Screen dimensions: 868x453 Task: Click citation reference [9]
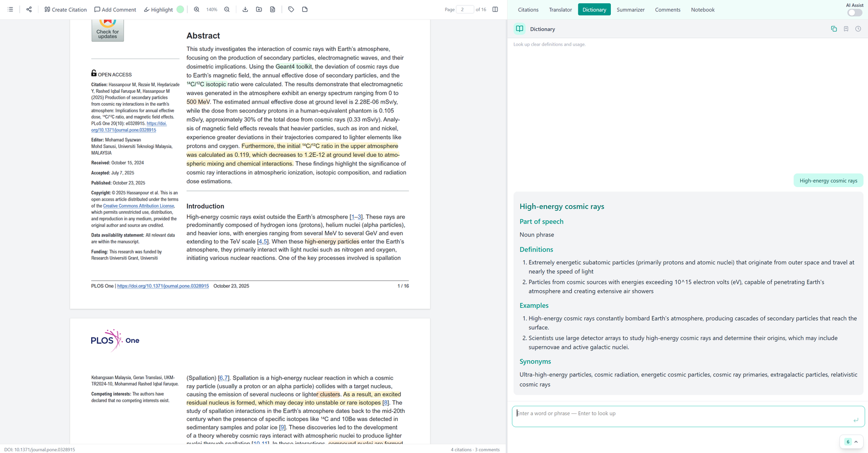pyautogui.click(x=282, y=428)
